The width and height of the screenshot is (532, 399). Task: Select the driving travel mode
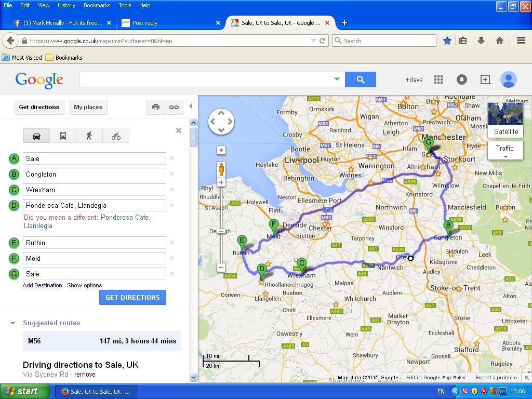(x=36, y=136)
